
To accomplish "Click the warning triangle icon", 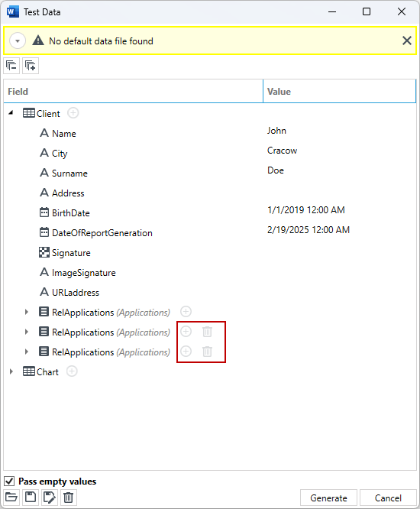I will coord(38,41).
